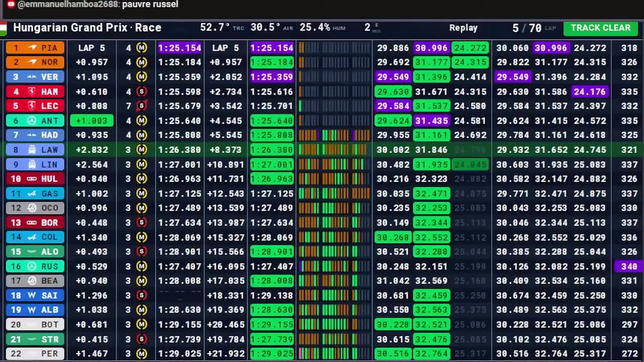The image size is (644, 362).
Task: Click the YouTube icon beside the chat username
Action: (11, 5)
